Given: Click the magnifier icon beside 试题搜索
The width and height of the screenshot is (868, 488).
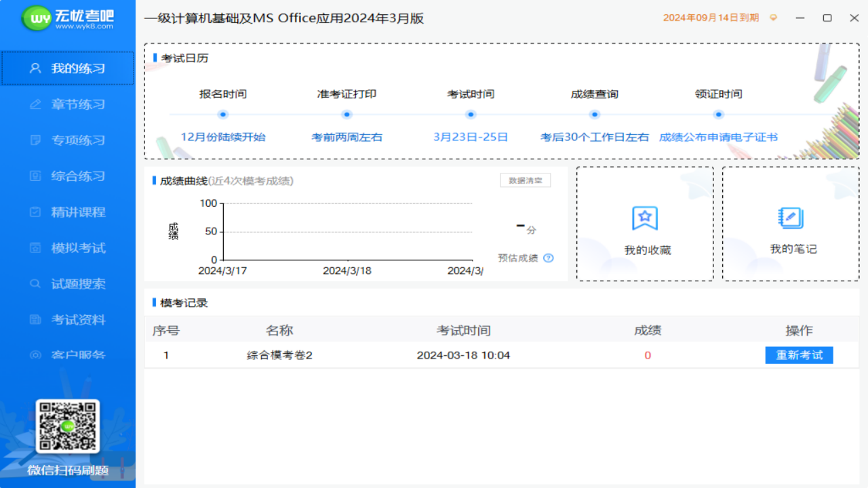Looking at the screenshot, I should [36, 284].
